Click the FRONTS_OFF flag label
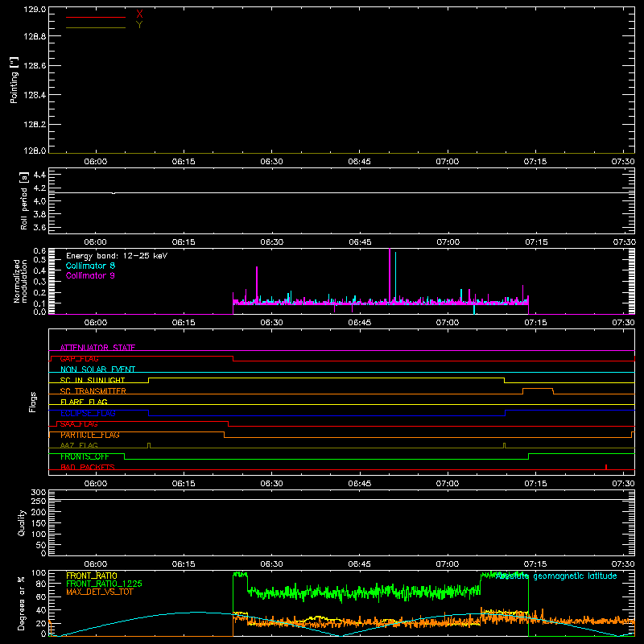644x644 pixels. click(85, 456)
